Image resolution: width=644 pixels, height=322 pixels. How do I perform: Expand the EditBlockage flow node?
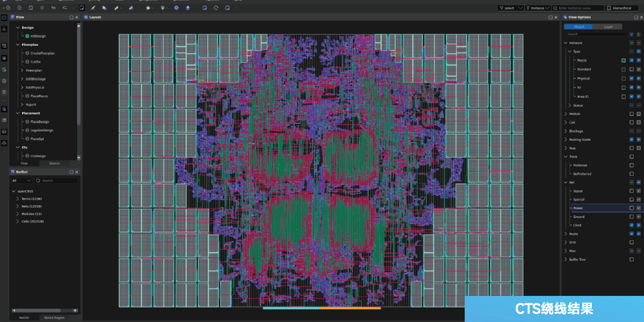pyautogui.click(x=22, y=79)
